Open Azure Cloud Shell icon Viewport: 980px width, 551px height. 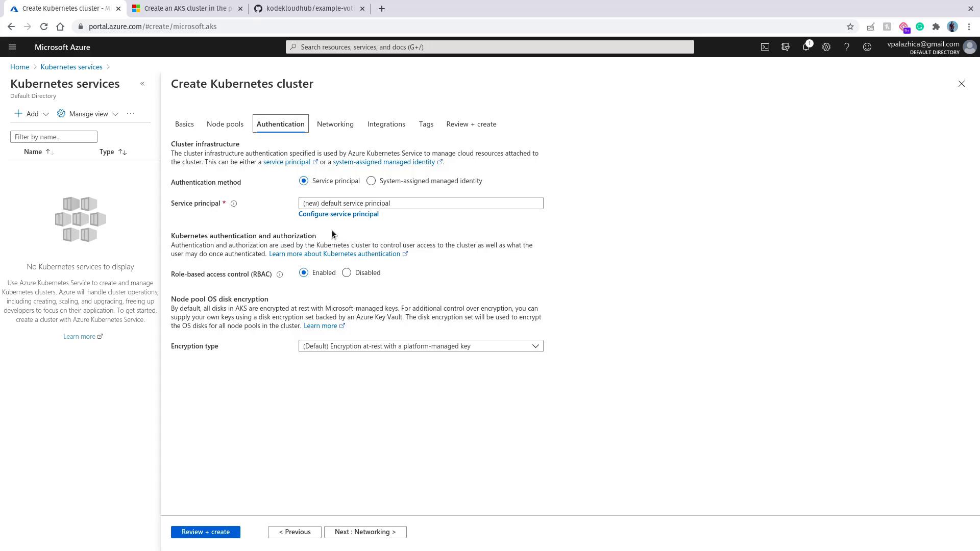[x=765, y=47]
